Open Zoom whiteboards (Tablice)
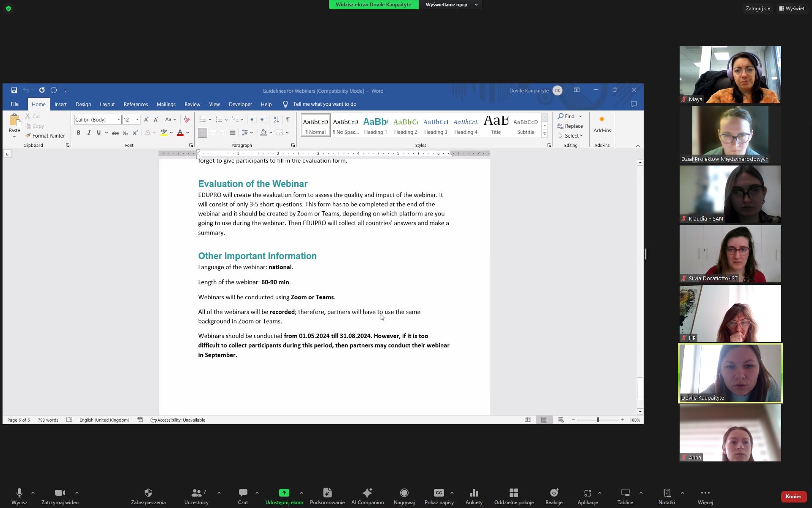Viewport: 812px width, 508px height. coord(625,496)
